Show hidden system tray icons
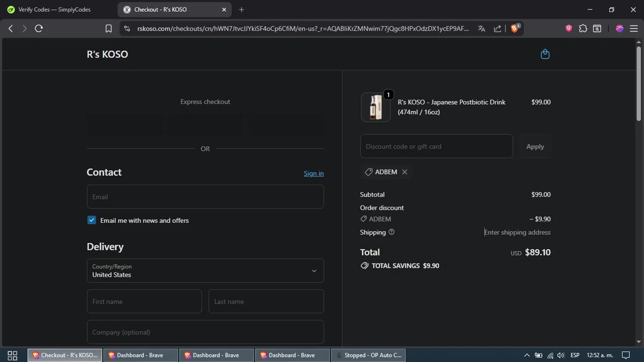 pyautogui.click(x=527, y=355)
